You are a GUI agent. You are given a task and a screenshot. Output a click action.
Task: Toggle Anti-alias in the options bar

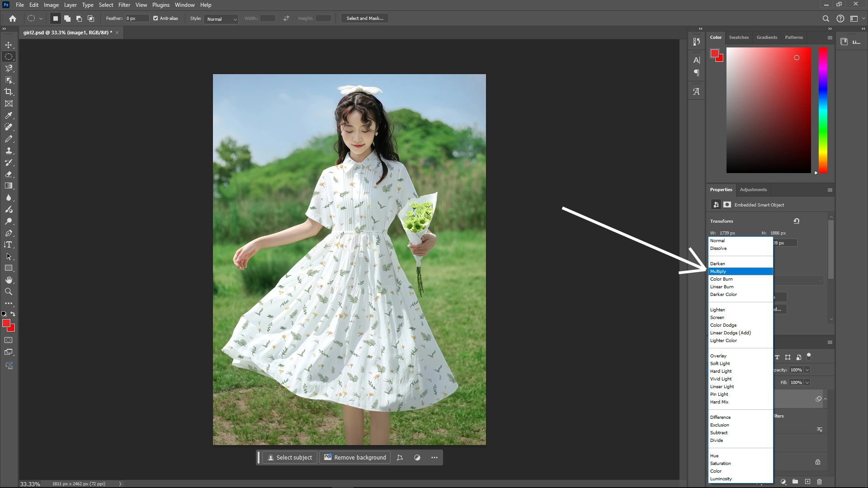pos(155,18)
